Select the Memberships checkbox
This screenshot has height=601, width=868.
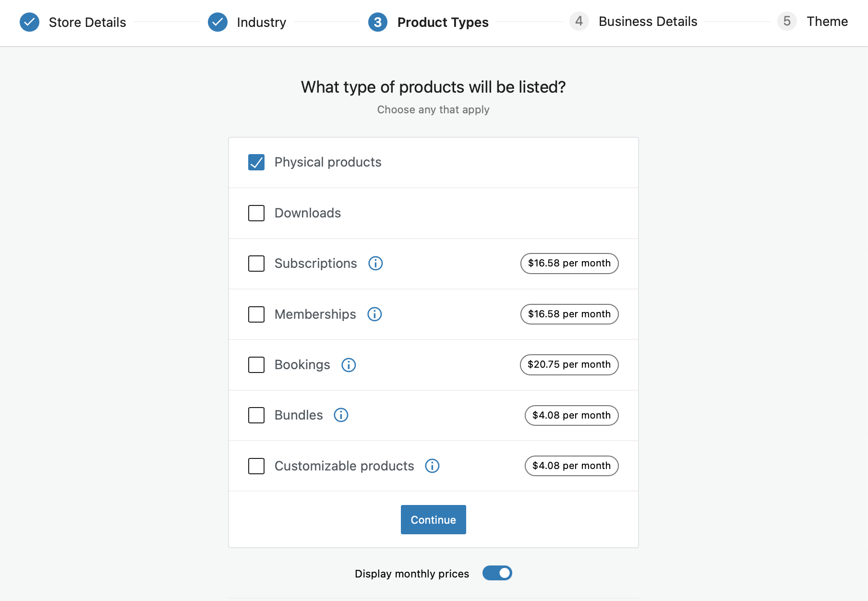[x=256, y=314]
